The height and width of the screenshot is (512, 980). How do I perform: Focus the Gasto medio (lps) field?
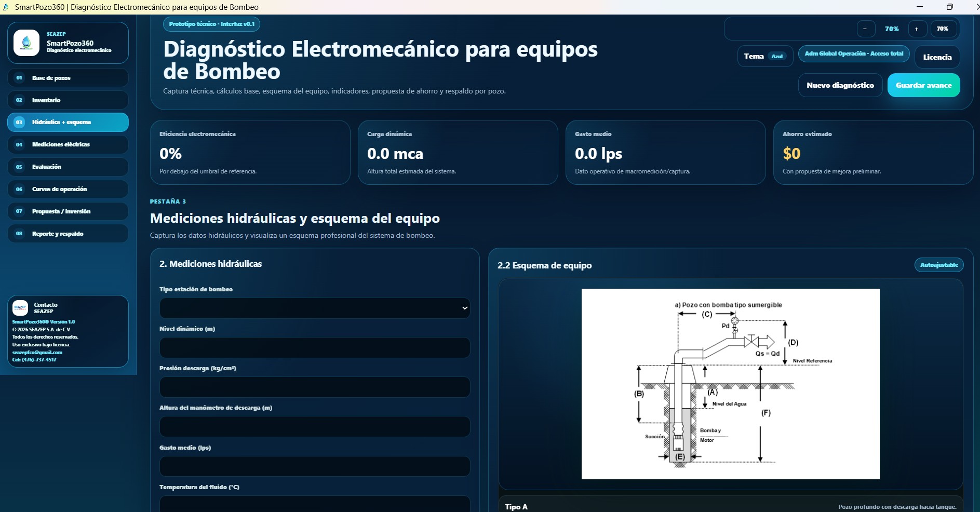pyautogui.click(x=315, y=466)
